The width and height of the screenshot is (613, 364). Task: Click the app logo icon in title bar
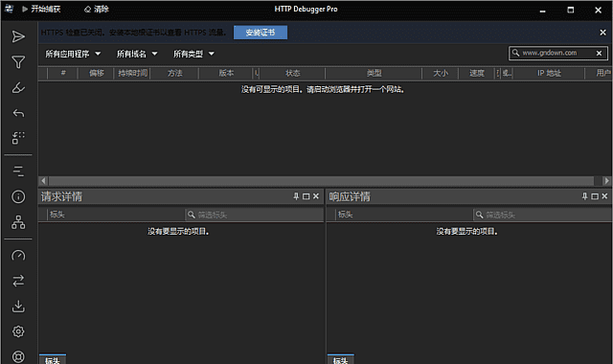point(9,9)
